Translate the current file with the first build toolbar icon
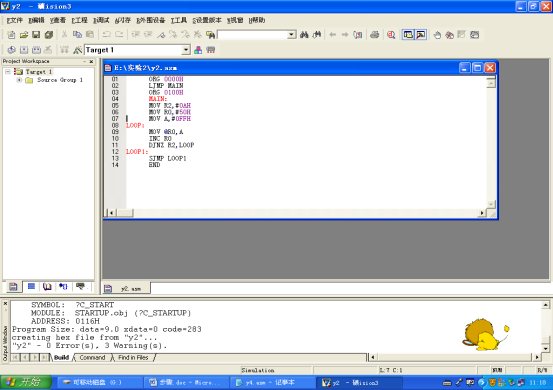 (11, 50)
